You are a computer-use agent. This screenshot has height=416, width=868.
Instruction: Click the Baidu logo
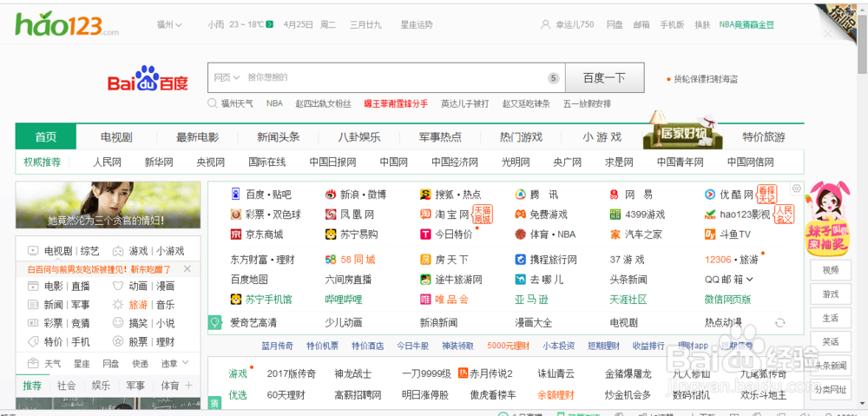[x=148, y=79]
